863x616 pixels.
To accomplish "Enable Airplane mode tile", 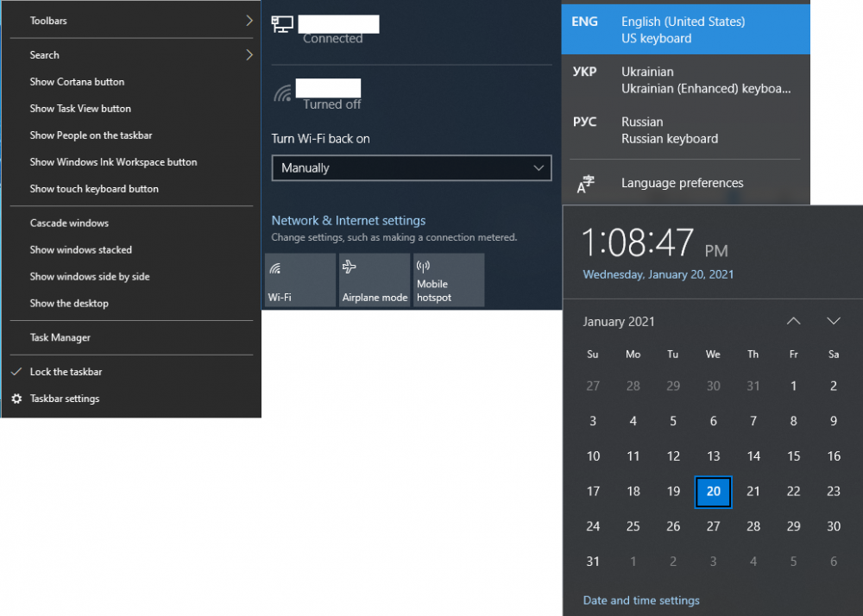I will point(374,280).
